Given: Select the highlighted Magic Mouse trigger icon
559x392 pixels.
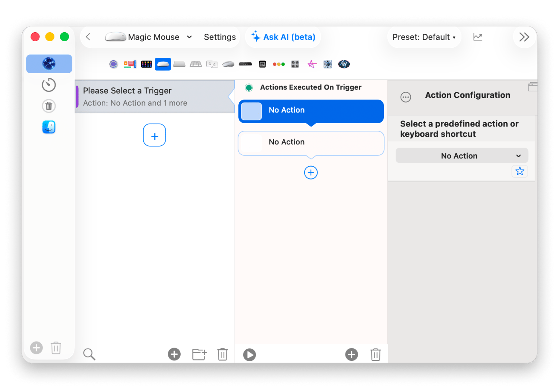Looking at the screenshot, I should 163,64.
